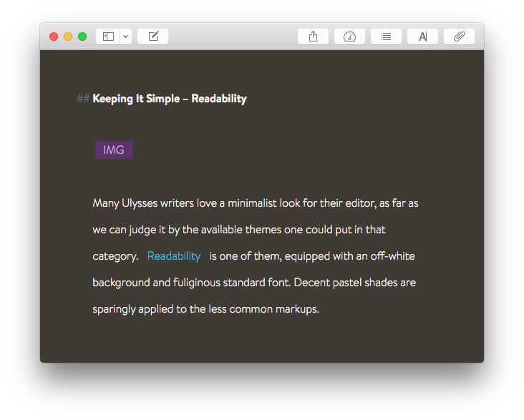This screenshot has height=420, width=524.
Task: Click the yellow minimize window button
Action: pyautogui.click(x=68, y=36)
